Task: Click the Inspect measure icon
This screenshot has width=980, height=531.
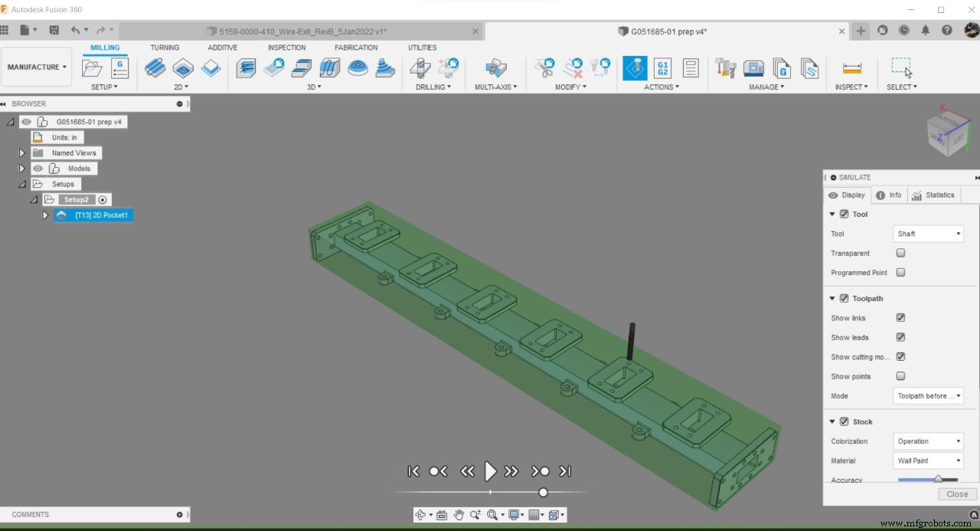Action: click(x=852, y=67)
